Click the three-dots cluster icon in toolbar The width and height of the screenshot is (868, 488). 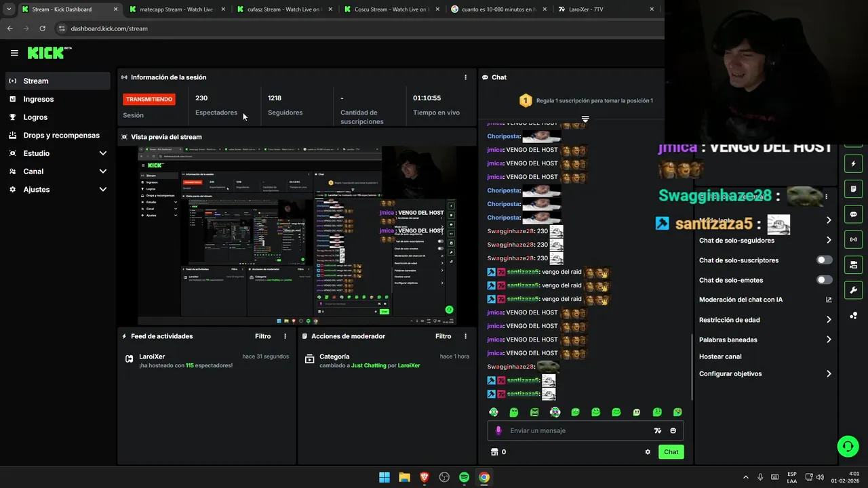pos(853,315)
